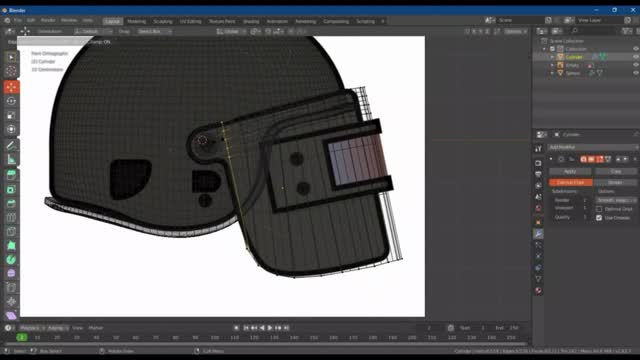The height and width of the screenshot is (360, 640).
Task: Select the Annotate pencil tool
Action: pyautogui.click(x=11, y=145)
